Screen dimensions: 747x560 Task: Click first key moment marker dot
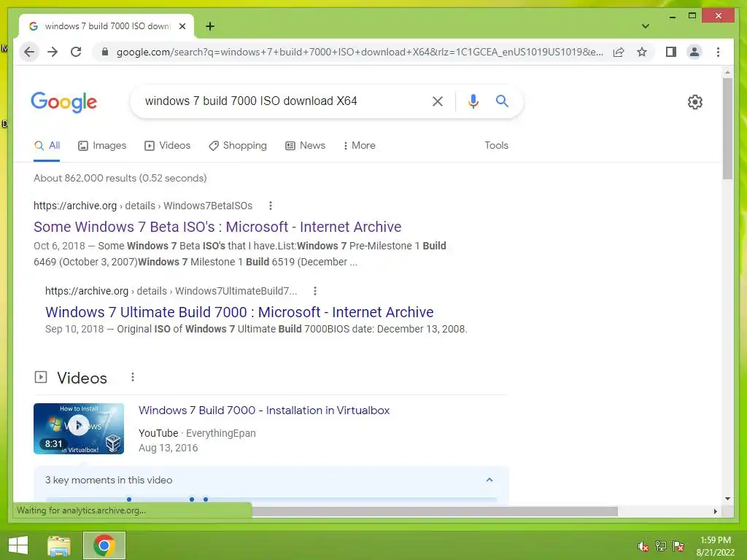[x=129, y=499]
